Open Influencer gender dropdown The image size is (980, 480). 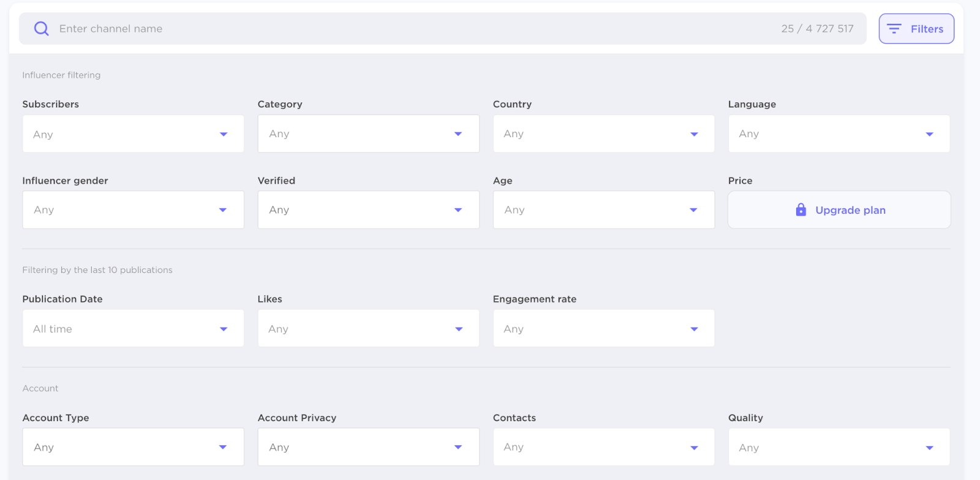click(x=133, y=210)
